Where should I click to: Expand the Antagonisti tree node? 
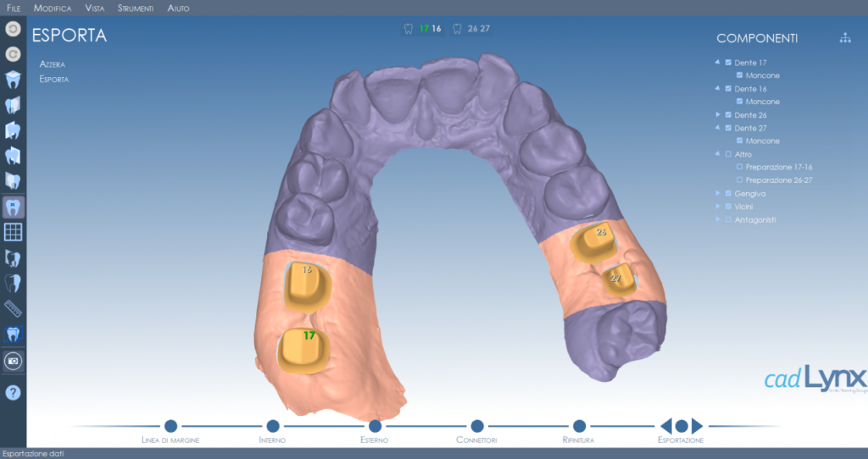717,219
